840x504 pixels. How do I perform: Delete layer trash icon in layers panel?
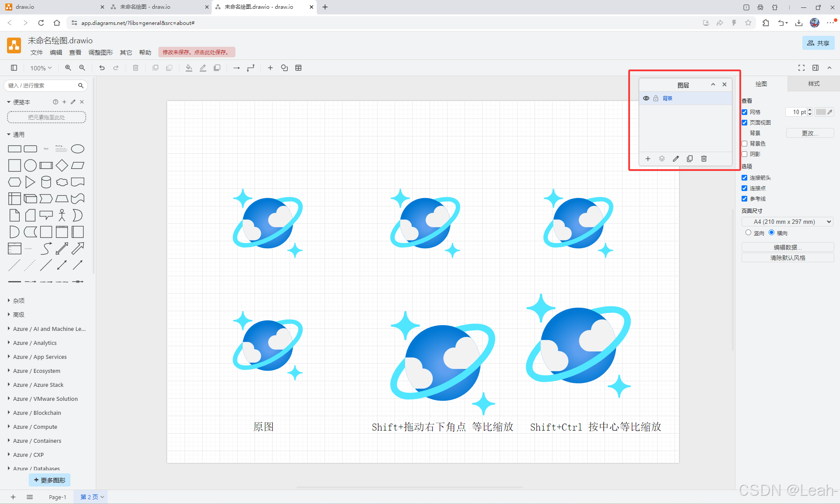click(x=704, y=159)
